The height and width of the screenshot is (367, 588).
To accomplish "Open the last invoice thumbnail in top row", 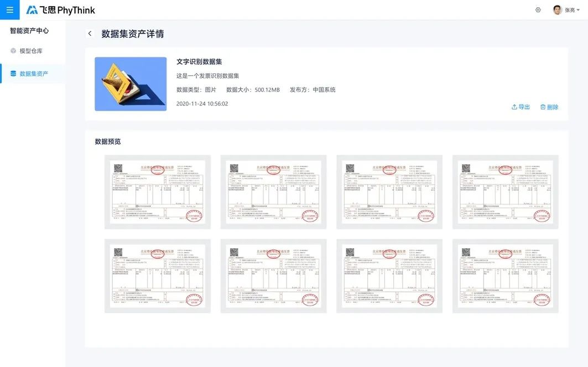I will pos(505,192).
